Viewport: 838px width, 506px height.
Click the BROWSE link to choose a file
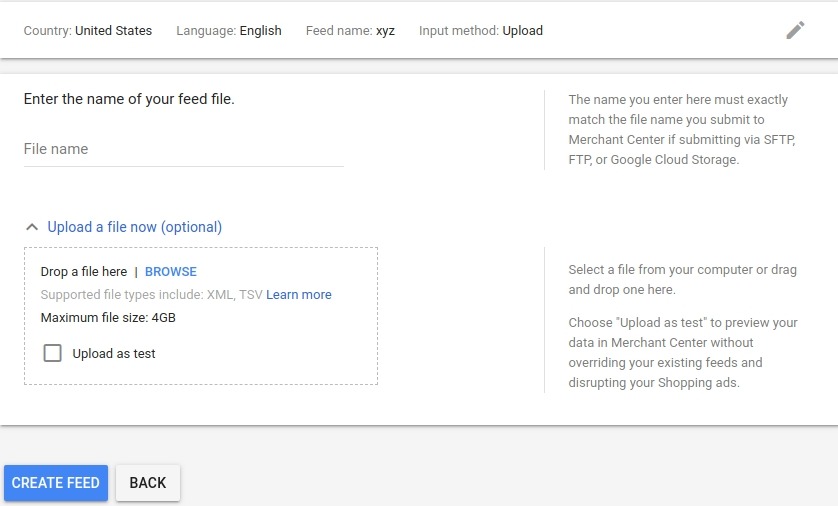[171, 271]
